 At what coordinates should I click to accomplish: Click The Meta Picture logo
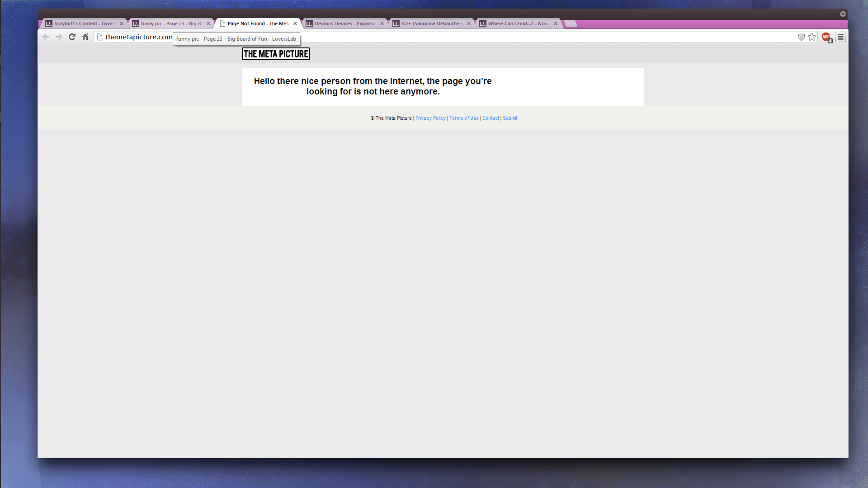276,54
